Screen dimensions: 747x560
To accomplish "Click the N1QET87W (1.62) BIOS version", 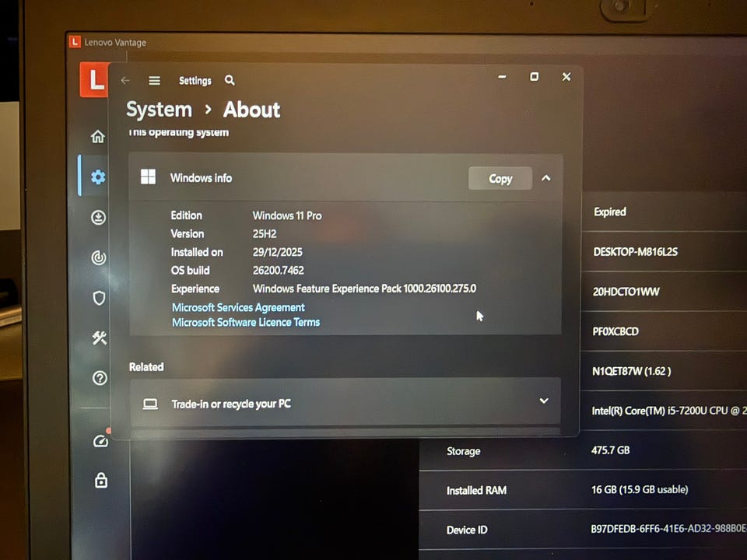I will coord(632,371).
